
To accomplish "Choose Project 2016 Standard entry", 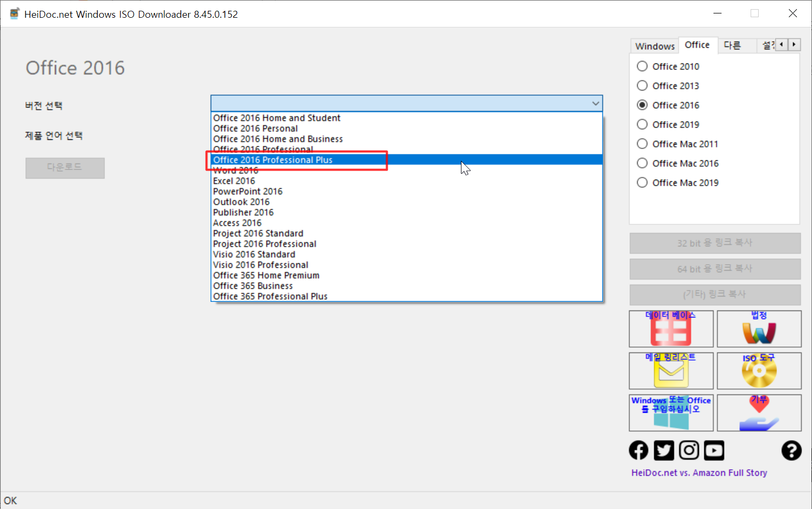I will 407,234.
